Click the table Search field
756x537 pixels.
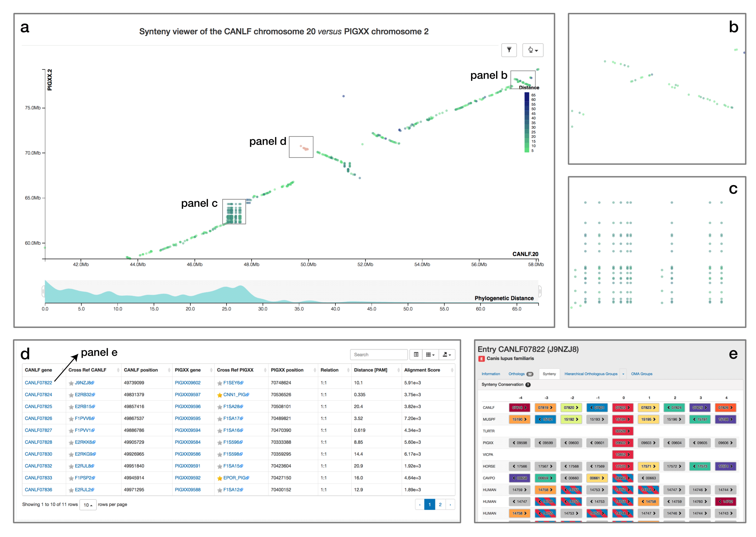click(x=378, y=354)
